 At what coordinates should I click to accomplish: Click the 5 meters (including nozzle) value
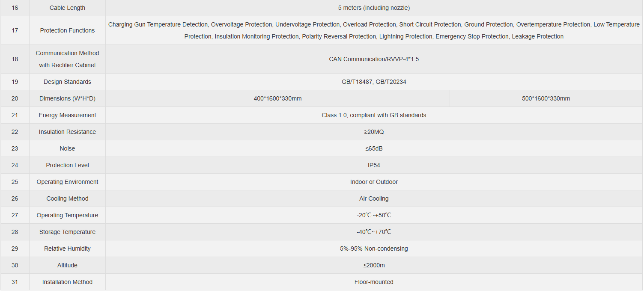coord(374,8)
